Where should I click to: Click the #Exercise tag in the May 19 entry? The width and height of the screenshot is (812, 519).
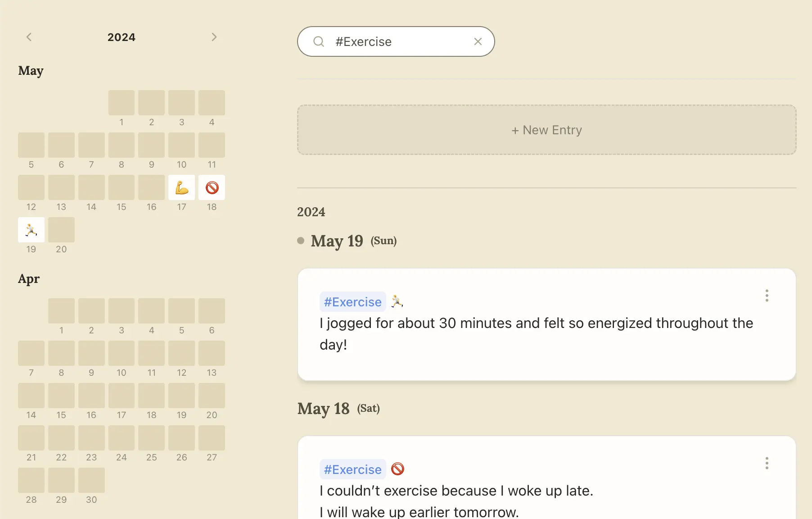(x=352, y=301)
